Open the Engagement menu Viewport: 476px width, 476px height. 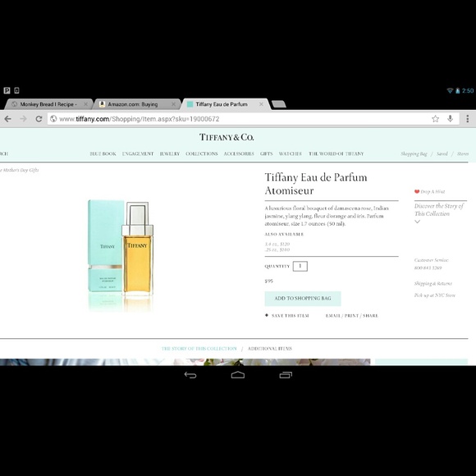(x=138, y=154)
